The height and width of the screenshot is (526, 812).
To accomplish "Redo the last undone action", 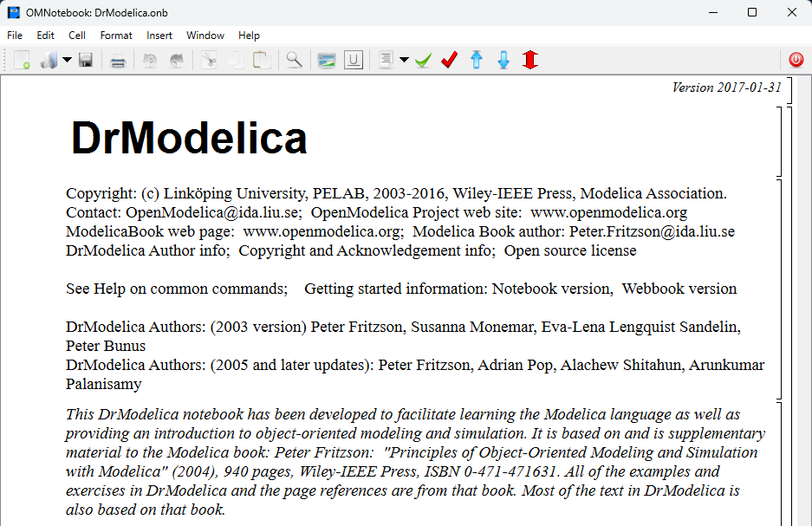I will coord(177,61).
